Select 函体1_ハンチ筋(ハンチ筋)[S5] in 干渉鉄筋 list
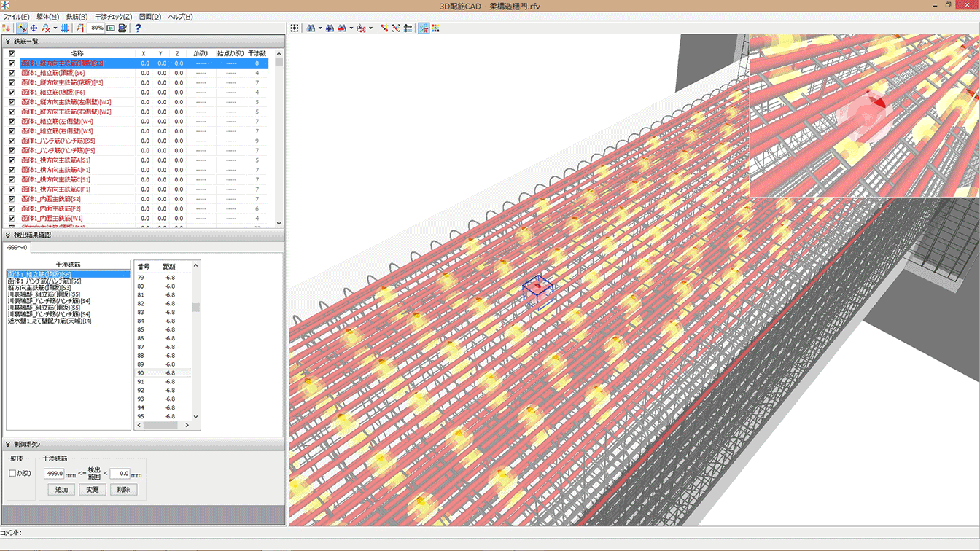The image size is (980, 551). [44, 281]
